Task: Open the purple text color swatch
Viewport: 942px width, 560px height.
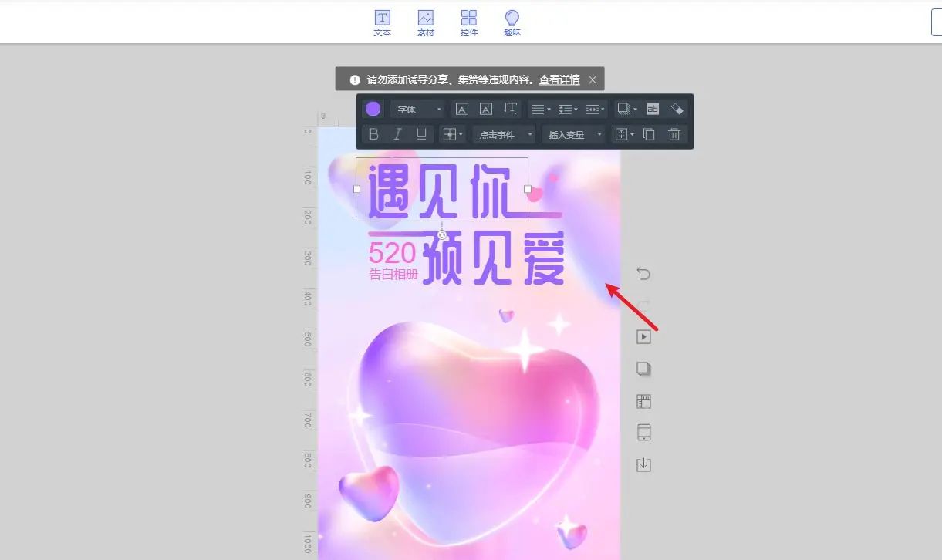Action: pyautogui.click(x=373, y=109)
